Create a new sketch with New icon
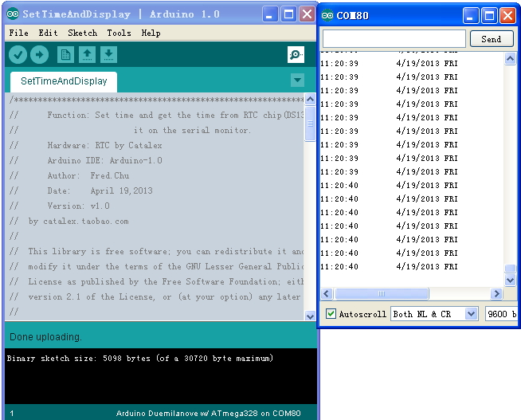Image resolution: width=521 pixels, height=420 pixels. (65, 54)
